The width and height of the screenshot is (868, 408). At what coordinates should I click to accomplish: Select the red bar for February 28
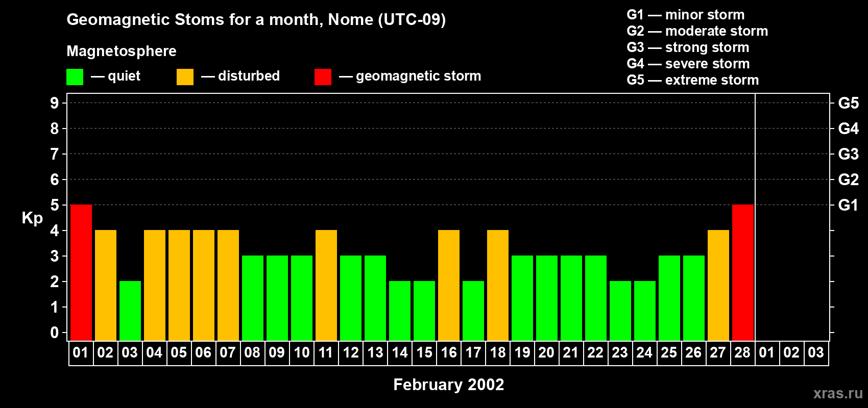tap(743, 273)
